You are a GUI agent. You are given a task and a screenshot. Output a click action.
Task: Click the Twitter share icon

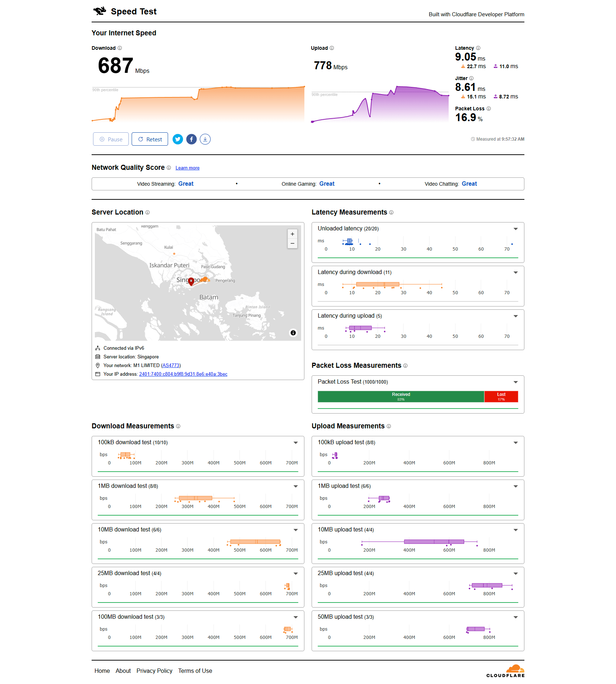pos(178,139)
